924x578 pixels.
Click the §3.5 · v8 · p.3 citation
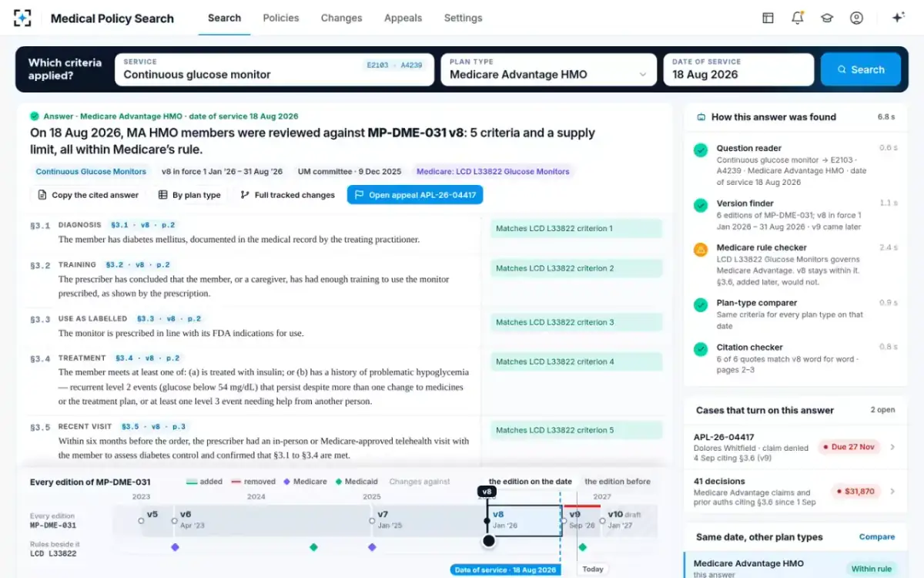click(x=152, y=426)
